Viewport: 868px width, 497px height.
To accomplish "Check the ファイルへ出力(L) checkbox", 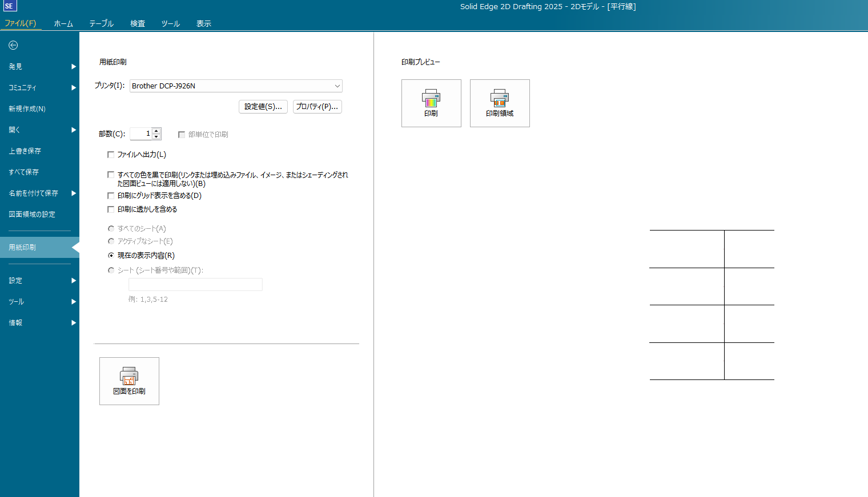I will [111, 155].
